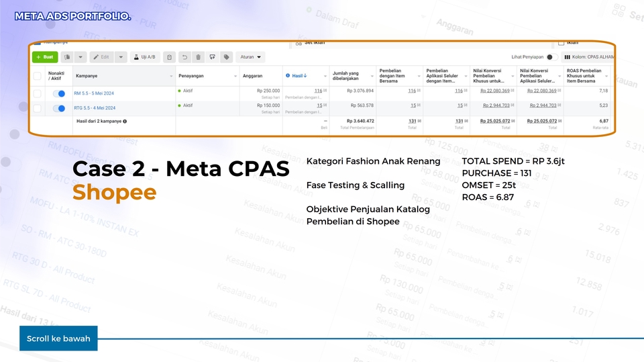The height and width of the screenshot is (362, 644).
Task: Expand the Edit options dropdown arrow
Action: (x=121, y=57)
